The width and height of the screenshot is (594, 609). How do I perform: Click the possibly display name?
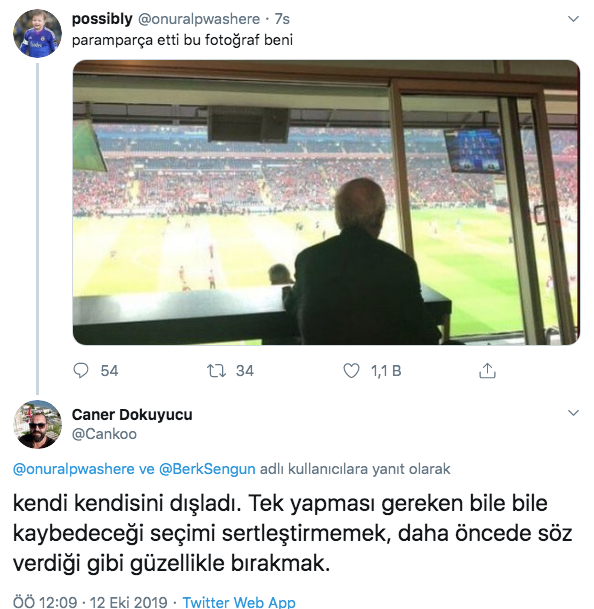pyautogui.click(x=102, y=19)
